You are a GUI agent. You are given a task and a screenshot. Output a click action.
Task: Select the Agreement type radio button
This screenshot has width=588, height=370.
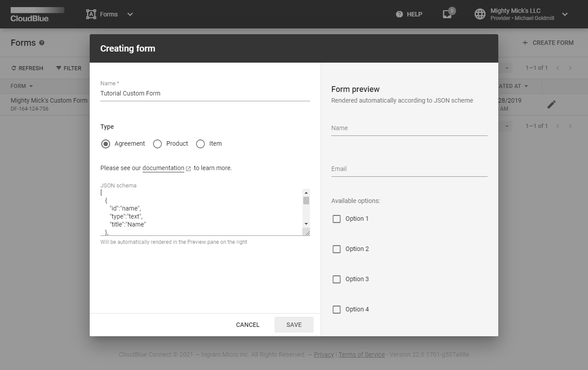pos(106,144)
